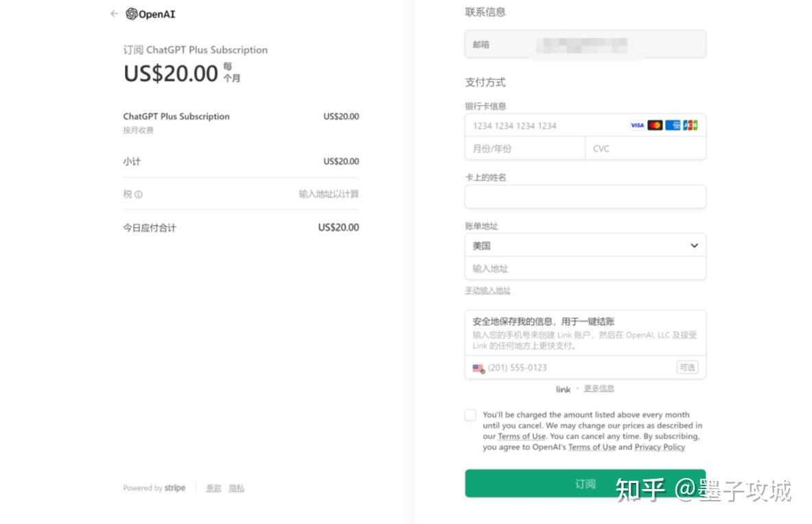Click the green 订阅 subscribe button
The width and height of the screenshot is (812, 524).
tap(585, 483)
